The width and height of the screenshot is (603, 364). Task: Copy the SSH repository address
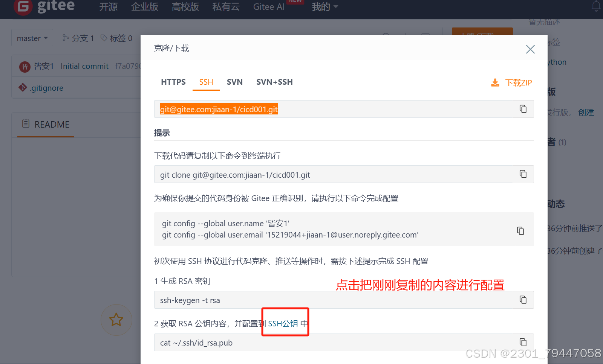pos(523,109)
